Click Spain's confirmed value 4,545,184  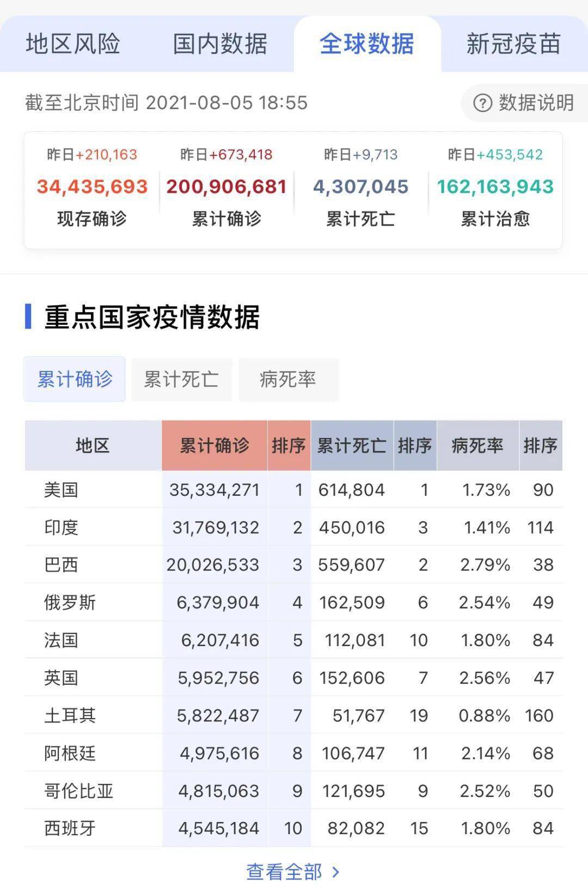tap(219, 829)
